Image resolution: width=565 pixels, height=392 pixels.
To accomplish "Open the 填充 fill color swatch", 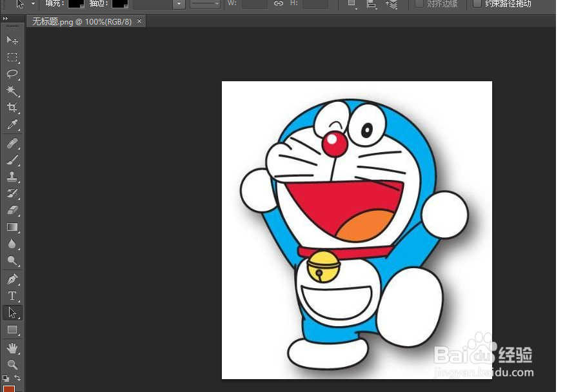I will click(76, 4).
